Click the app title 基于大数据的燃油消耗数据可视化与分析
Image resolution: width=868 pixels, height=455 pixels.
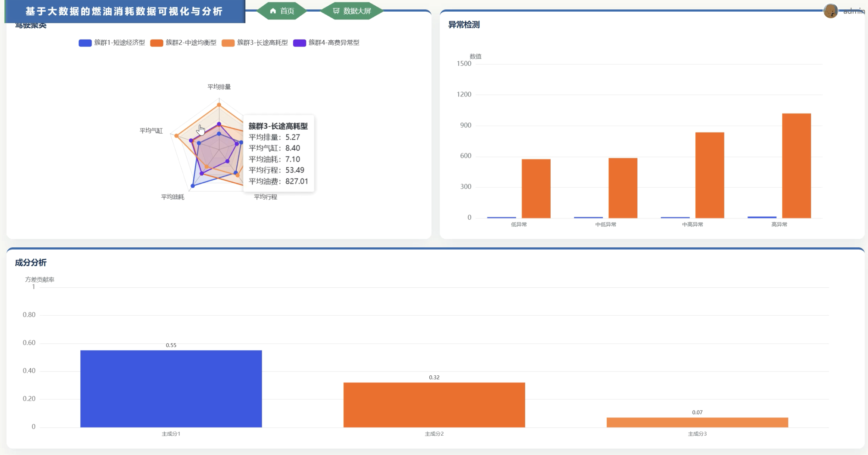[x=124, y=11]
